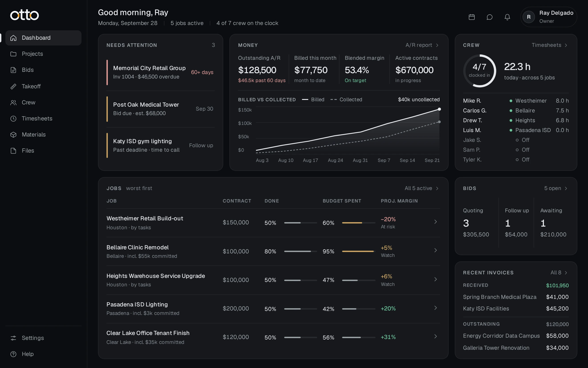Click the Crew people icon
This screenshot has width=588, height=368.
pos(13,102)
